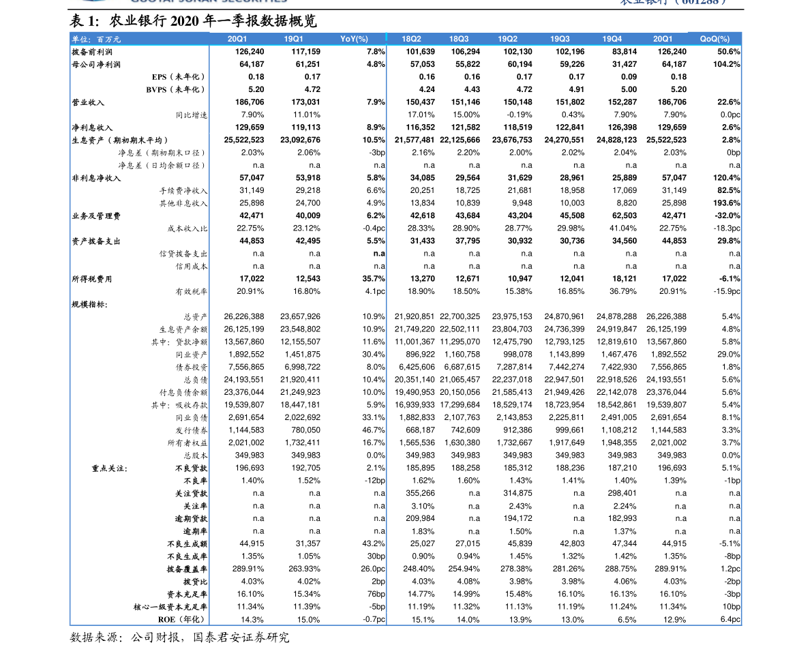Click the row label "业务及管理费"

click(x=96, y=216)
